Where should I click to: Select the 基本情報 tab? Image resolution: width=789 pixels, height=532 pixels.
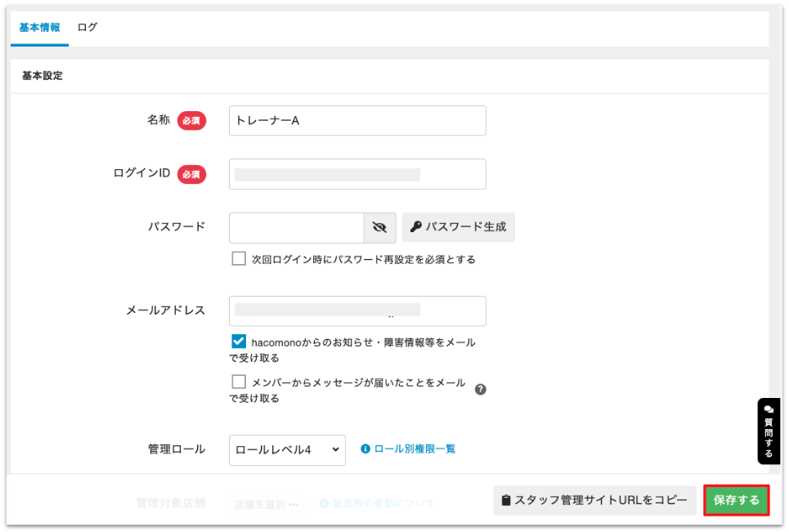coord(39,27)
